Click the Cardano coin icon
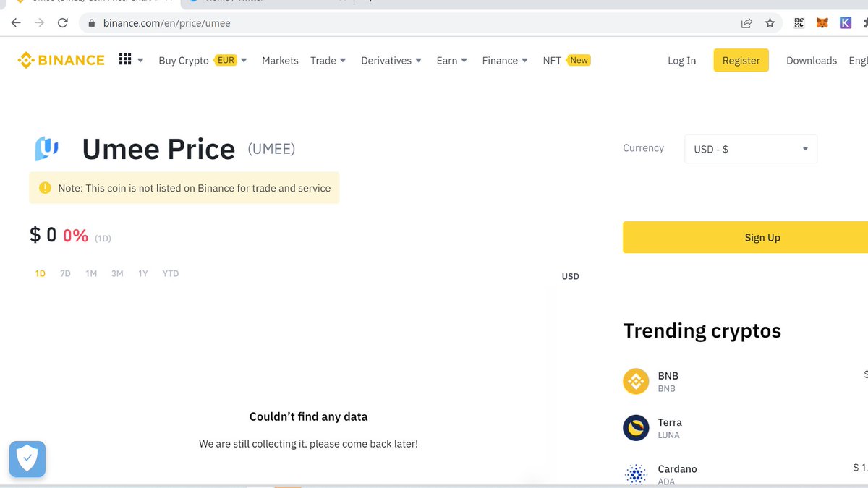 click(636, 474)
